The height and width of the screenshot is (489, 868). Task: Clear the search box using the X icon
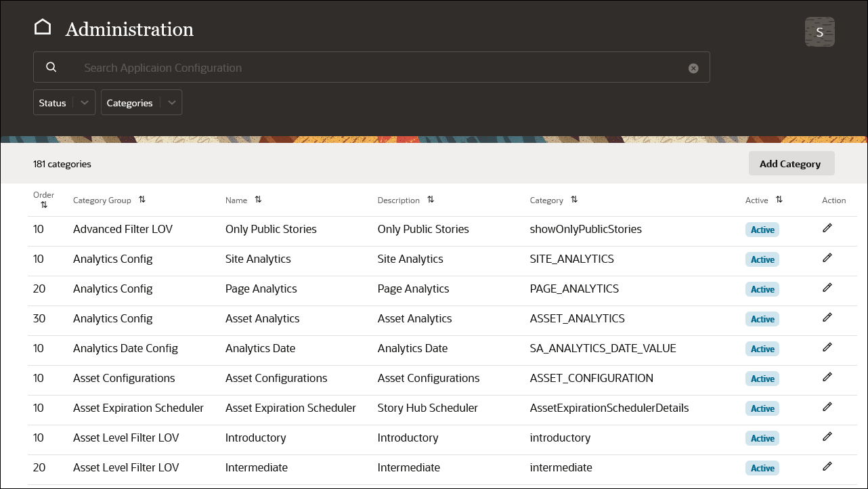pos(693,68)
